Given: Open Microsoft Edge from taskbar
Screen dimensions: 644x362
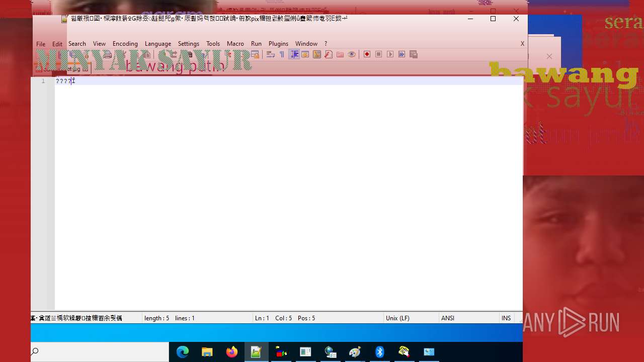Looking at the screenshot, I should coord(182,352).
